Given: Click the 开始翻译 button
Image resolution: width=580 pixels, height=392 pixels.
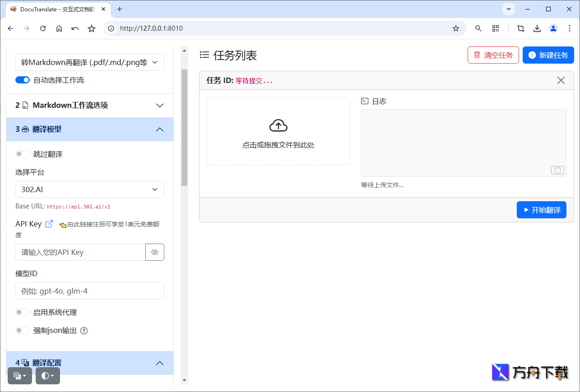Looking at the screenshot, I should 541,209.
